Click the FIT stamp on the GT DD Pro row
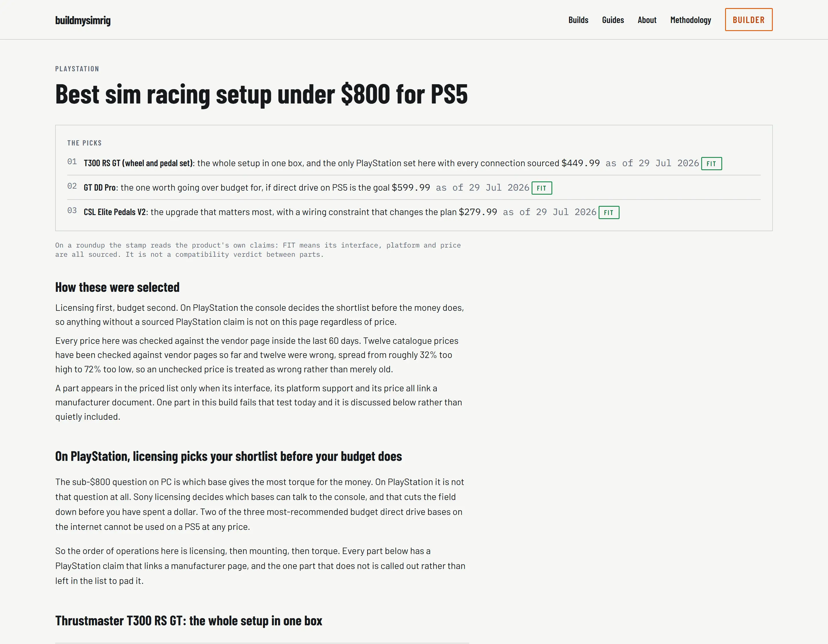 [x=541, y=188]
